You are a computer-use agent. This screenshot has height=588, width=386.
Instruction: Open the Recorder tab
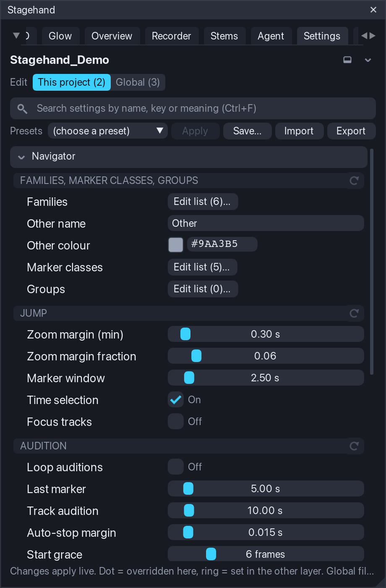(x=171, y=36)
